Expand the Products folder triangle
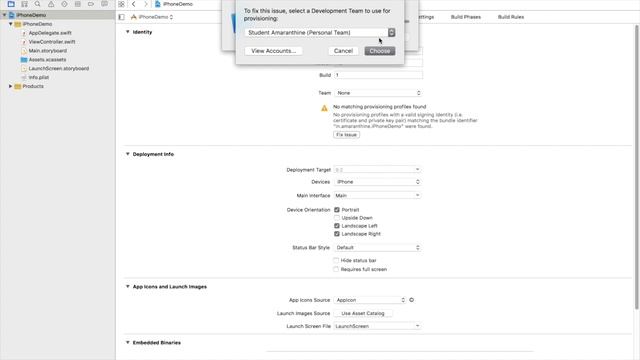This screenshot has height=360, width=640. [11, 86]
